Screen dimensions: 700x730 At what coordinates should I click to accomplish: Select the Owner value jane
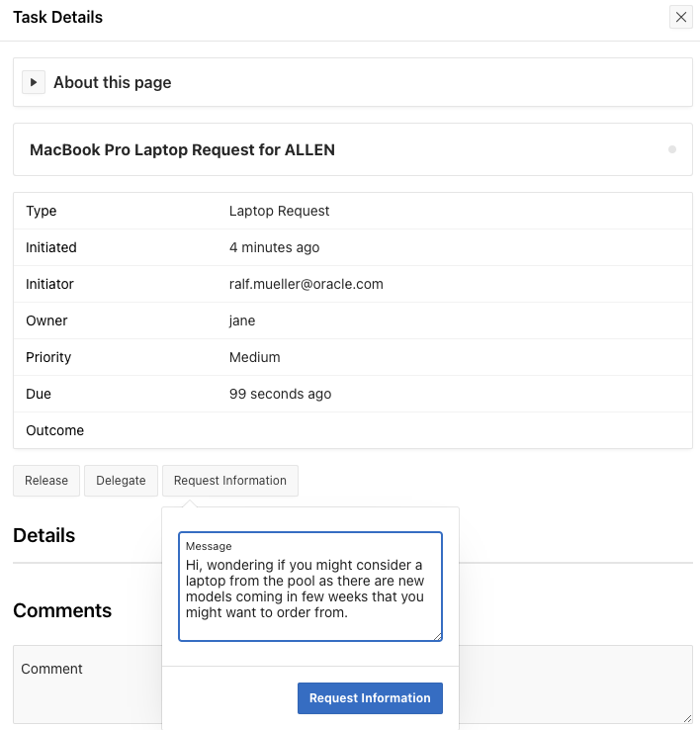(x=242, y=320)
